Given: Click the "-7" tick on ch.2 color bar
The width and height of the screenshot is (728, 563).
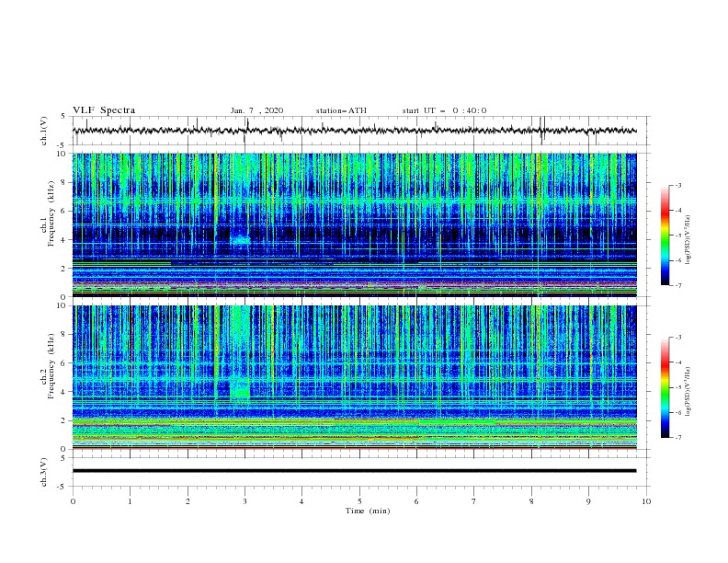Looking at the screenshot, I should 678,438.
